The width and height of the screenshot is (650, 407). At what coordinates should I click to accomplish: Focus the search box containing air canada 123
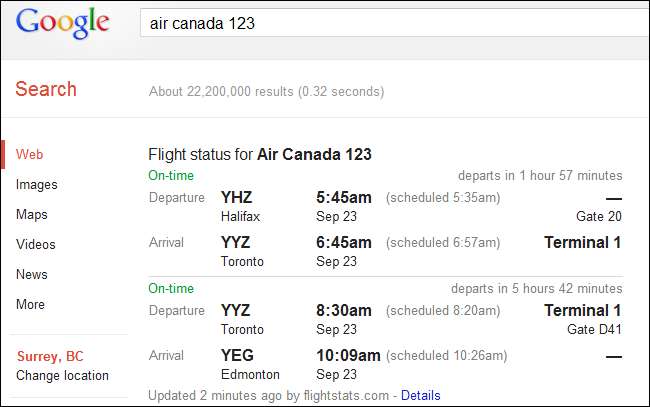coord(390,23)
